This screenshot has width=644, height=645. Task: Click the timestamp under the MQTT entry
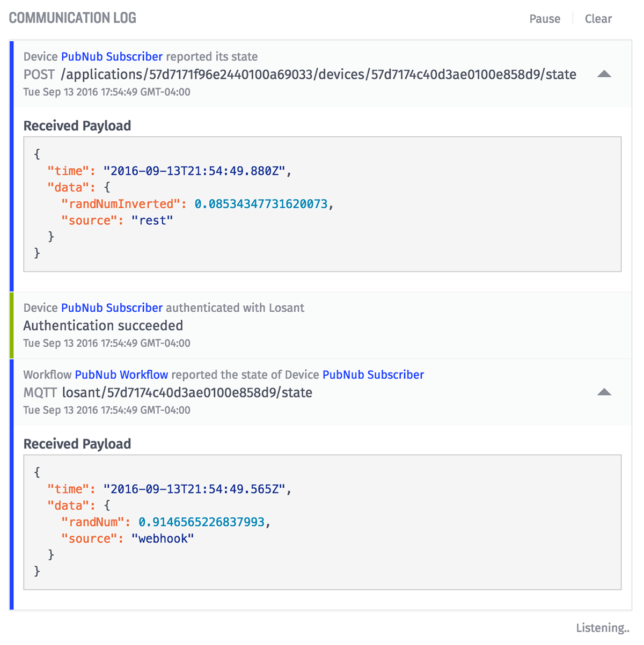107,410
